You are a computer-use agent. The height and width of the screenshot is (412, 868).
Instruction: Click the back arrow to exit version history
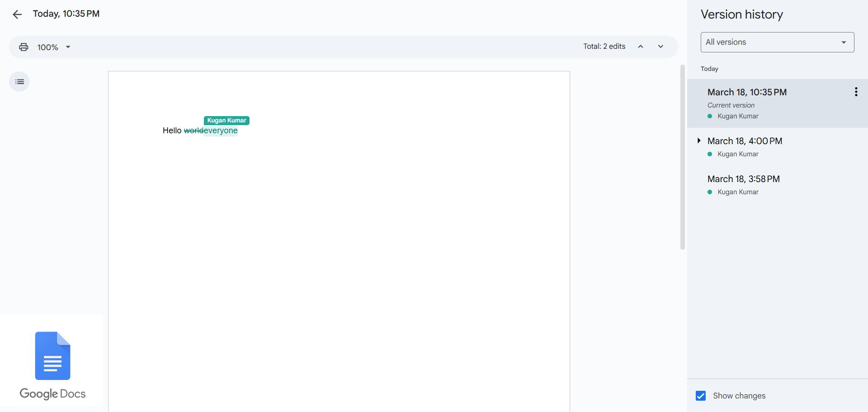[x=17, y=14]
